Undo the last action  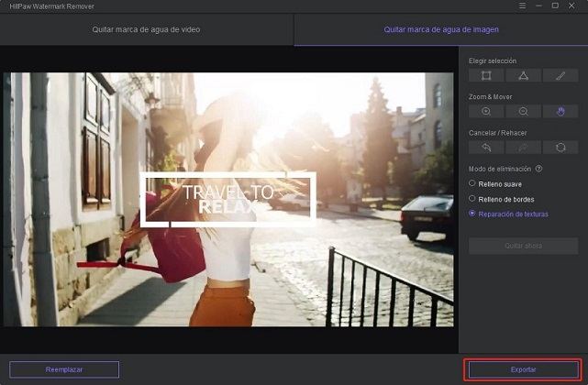[x=486, y=148]
